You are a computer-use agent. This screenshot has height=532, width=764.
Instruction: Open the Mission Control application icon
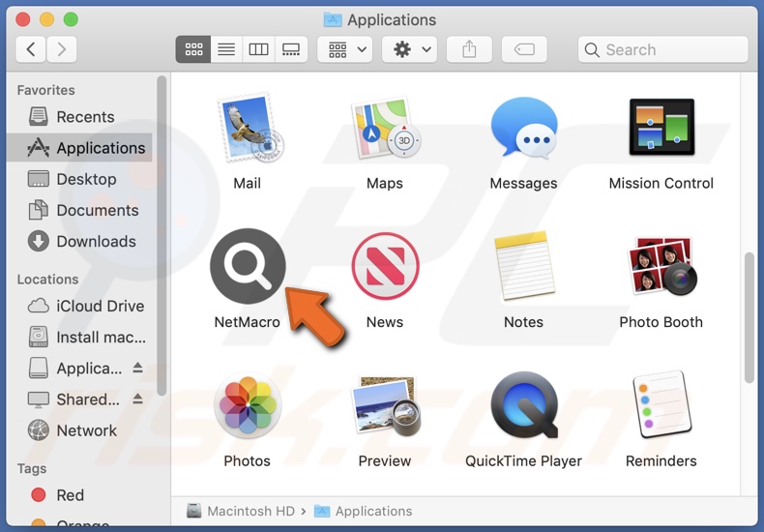coord(661,127)
